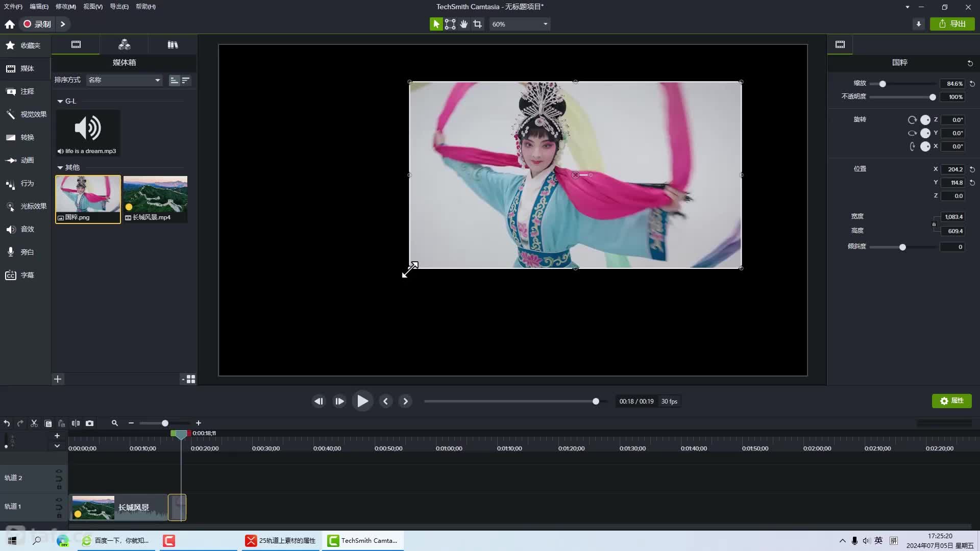Screen dimensions: 980x551
Task: Open the 修改(M) menu
Action: click(66, 7)
